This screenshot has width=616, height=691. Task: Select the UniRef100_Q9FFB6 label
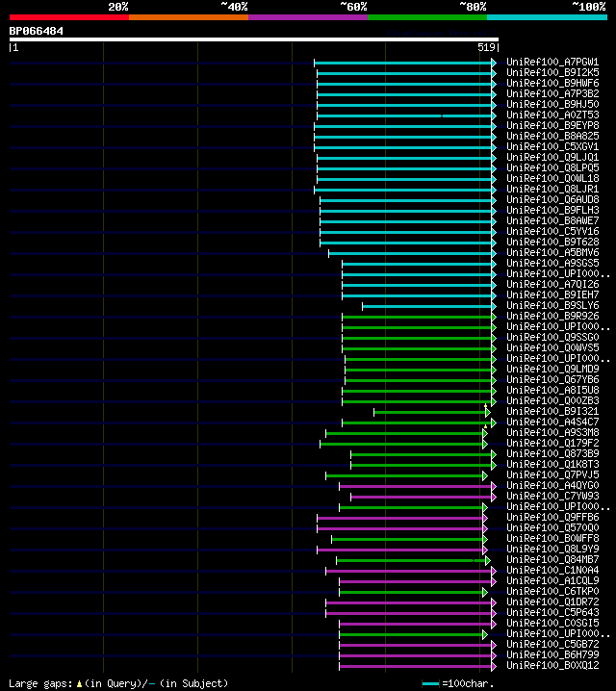click(552, 517)
